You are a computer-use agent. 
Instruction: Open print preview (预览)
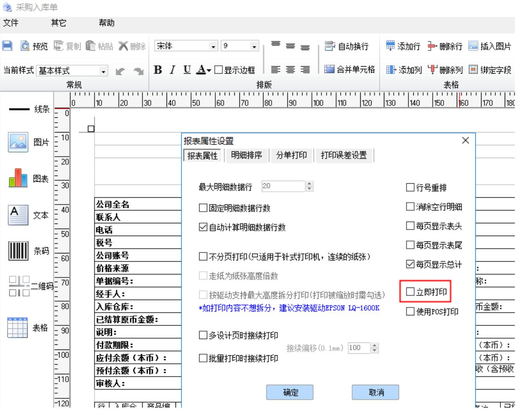tap(34, 46)
